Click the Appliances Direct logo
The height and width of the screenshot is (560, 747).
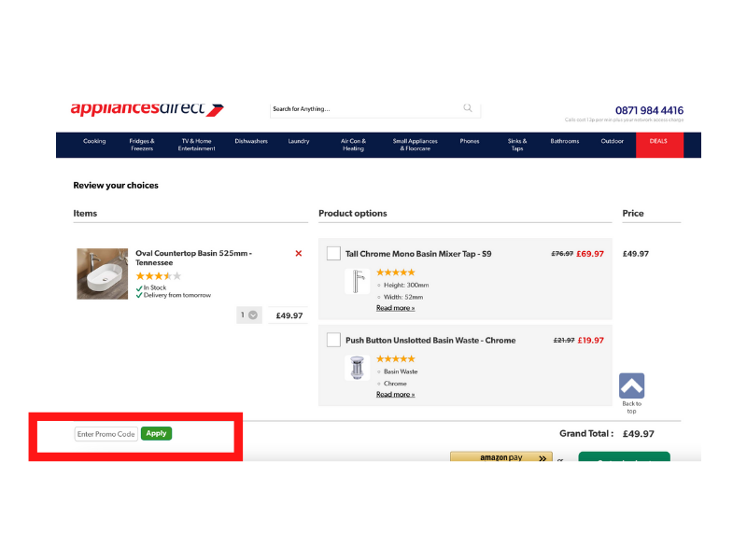pos(143,108)
